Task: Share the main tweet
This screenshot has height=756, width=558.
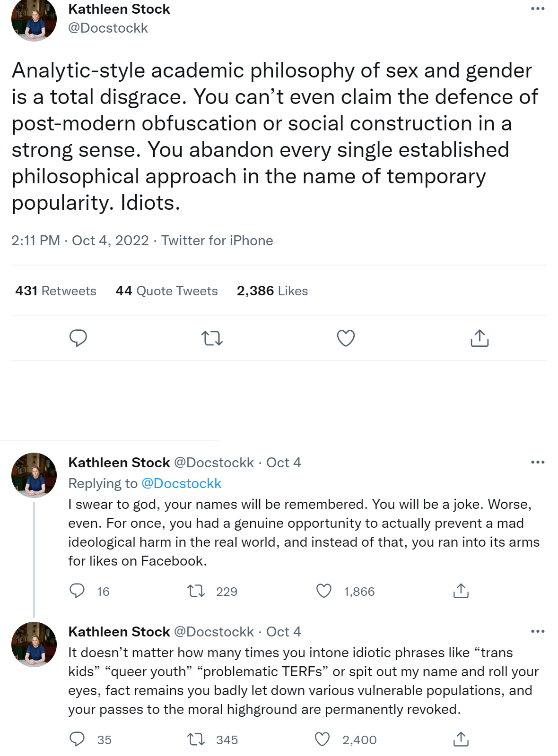Action: tap(480, 338)
